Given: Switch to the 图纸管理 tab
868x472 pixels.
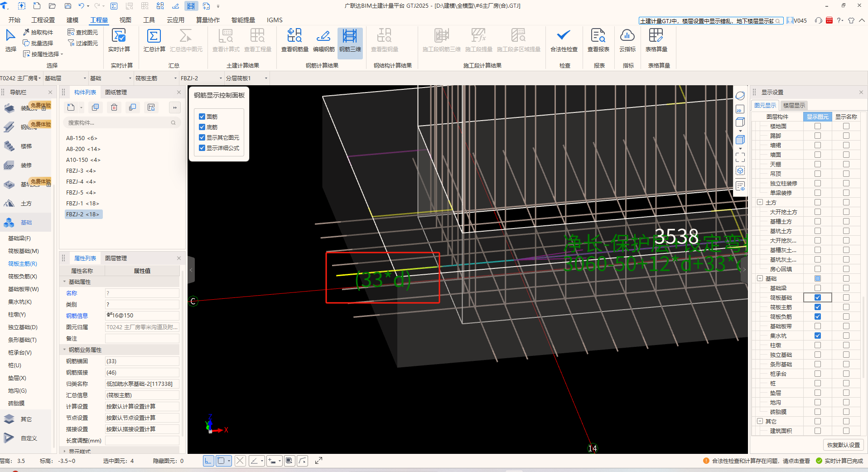Looking at the screenshot, I should (x=116, y=92).
